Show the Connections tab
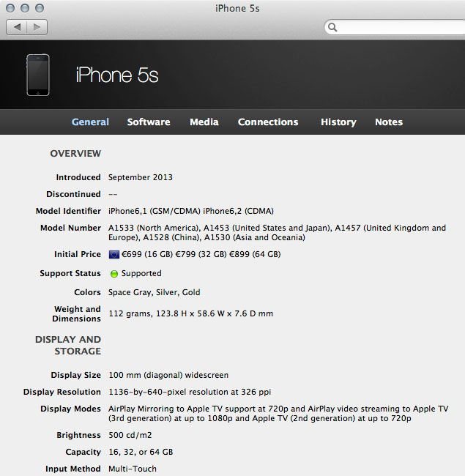Viewport: 465px width, 476px height. click(x=268, y=122)
